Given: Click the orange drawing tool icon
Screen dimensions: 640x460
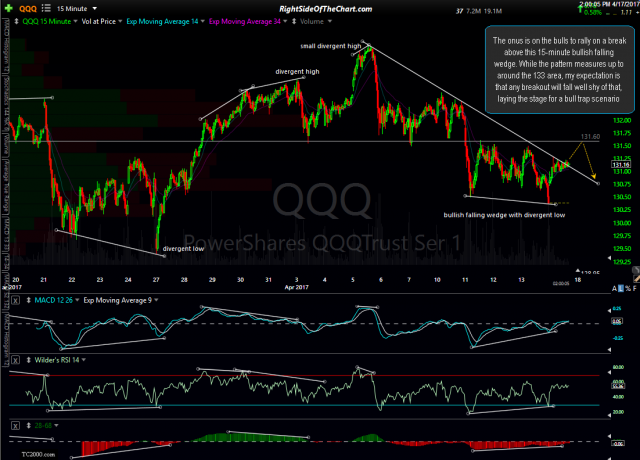Looking at the screenshot, I should tap(637, 278).
